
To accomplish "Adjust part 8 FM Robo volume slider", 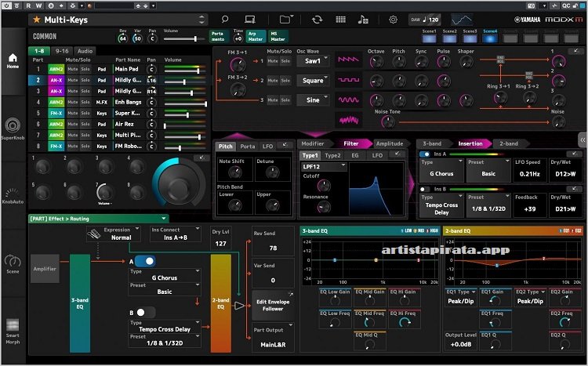I will click(185, 148).
